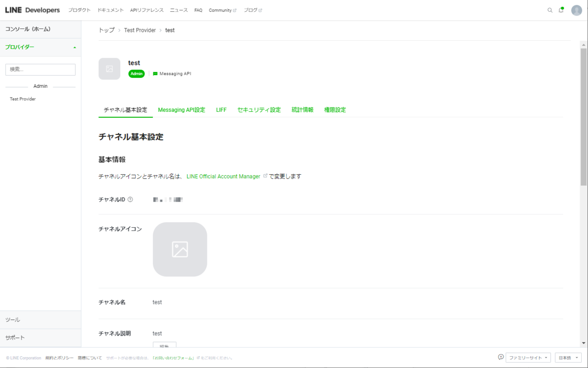Click the vertical page scrollbar thumb
The height and width of the screenshot is (368, 588).
tap(584, 117)
